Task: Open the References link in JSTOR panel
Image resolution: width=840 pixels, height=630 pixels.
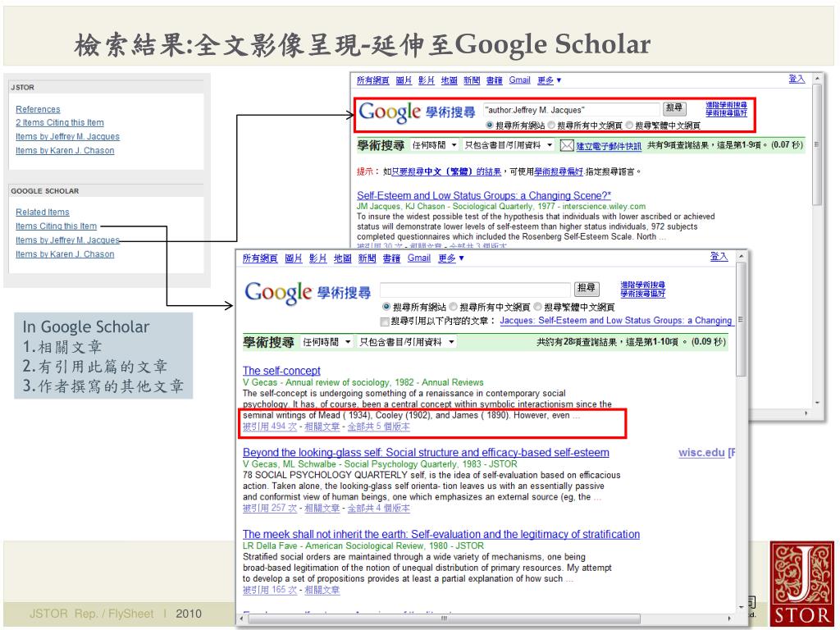Action: point(38,109)
